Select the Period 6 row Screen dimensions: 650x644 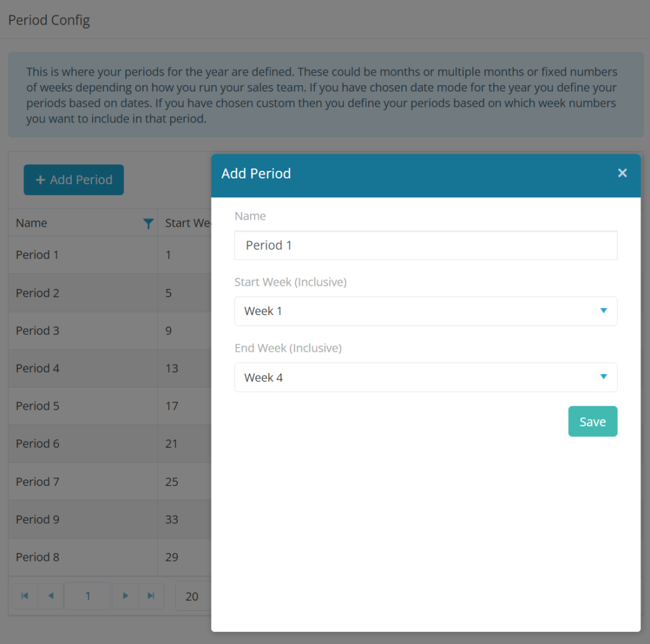(110, 444)
